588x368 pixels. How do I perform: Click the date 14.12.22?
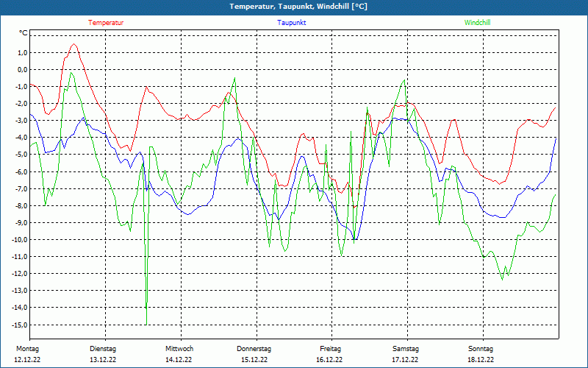(x=179, y=360)
